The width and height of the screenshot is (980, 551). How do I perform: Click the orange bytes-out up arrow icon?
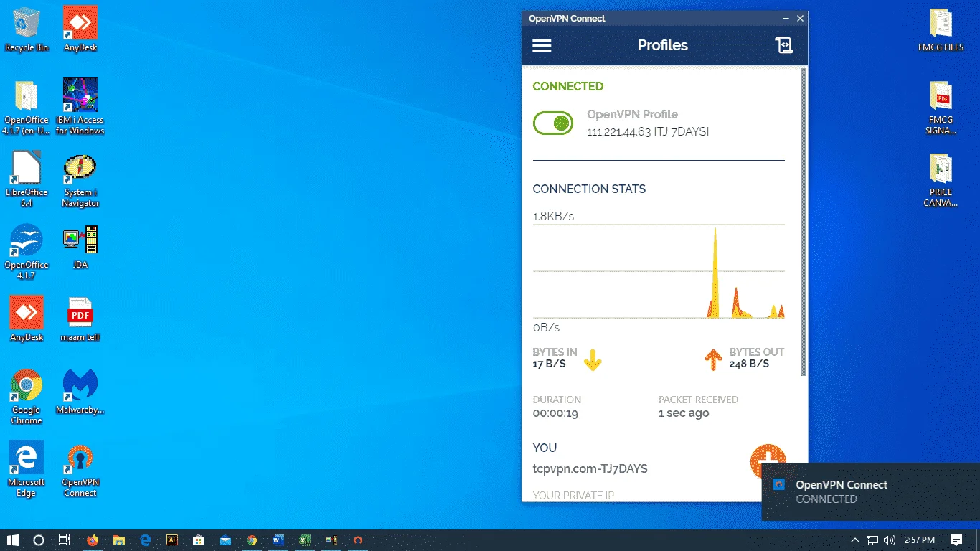(x=713, y=359)
